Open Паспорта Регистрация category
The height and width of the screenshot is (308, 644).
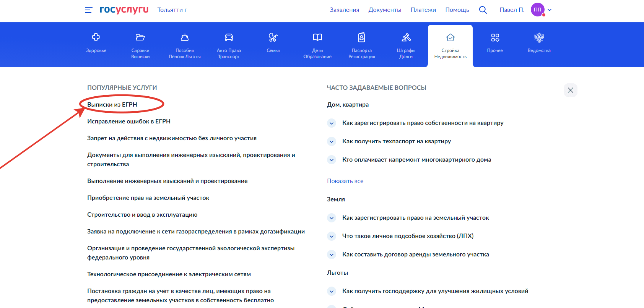[362, 46]
